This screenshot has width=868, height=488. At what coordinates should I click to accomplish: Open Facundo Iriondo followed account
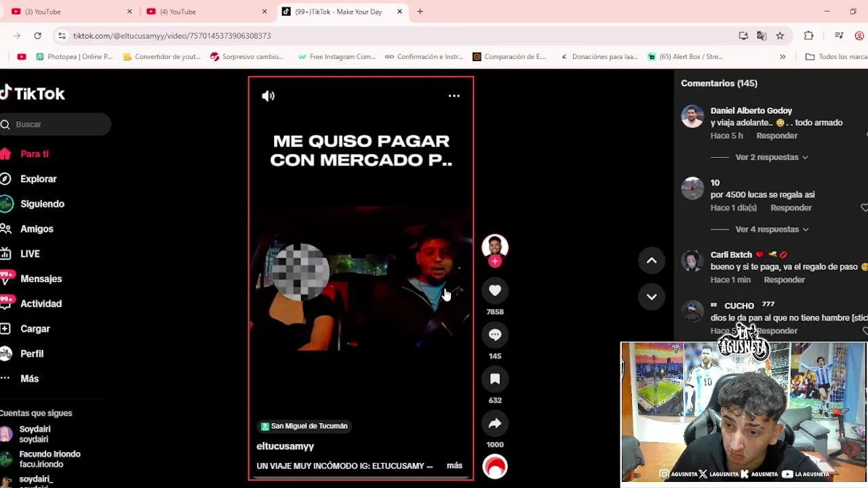pyautogui.click(x=42, y=459)
